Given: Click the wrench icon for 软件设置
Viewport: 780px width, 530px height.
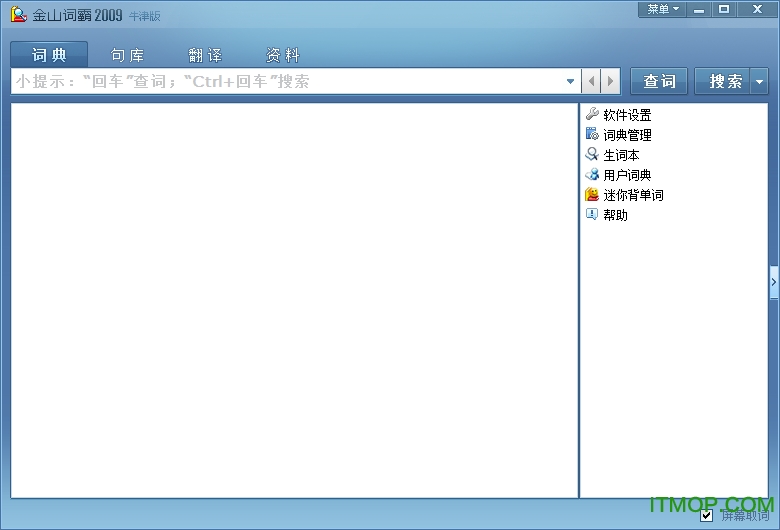Looking at the screenshot, I should click(x=592, y=115).
